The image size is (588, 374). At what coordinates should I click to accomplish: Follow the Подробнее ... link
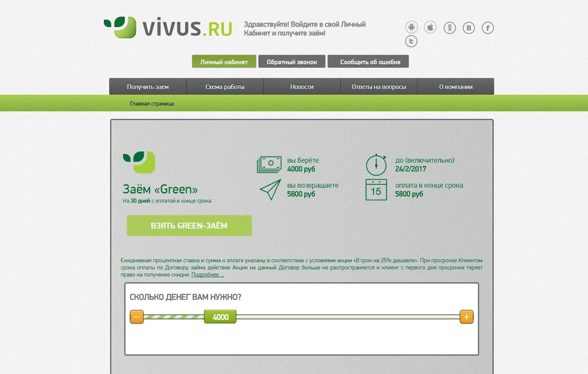[208, 274]
